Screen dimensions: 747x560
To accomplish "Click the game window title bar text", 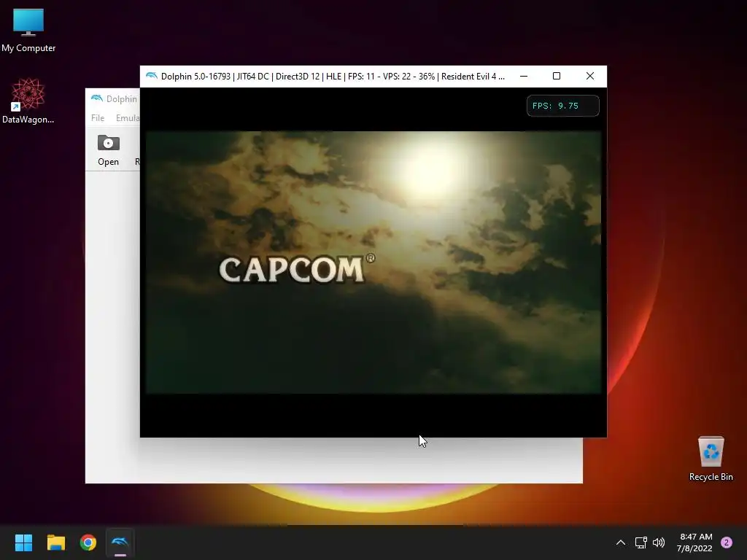I will click(x=333, y=76).
